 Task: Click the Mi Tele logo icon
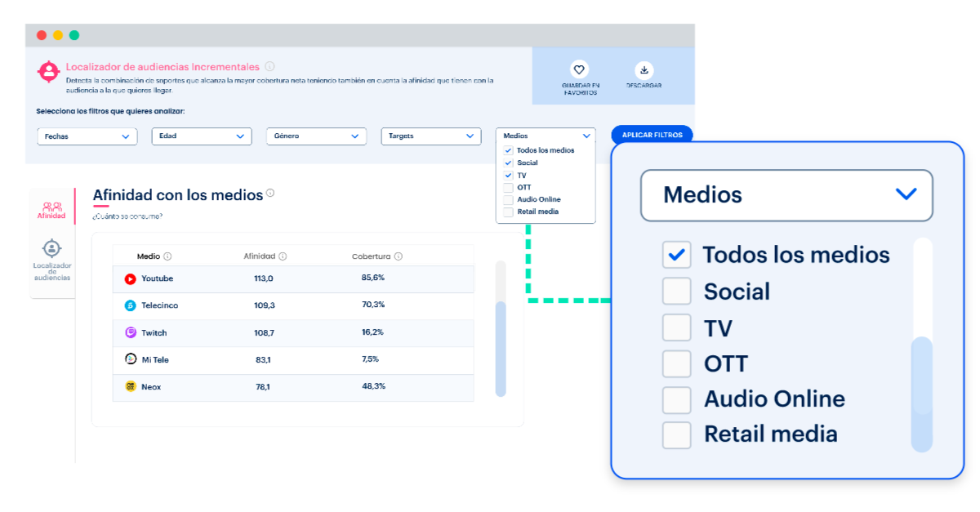pyautogui.click(x=130, y=359)
